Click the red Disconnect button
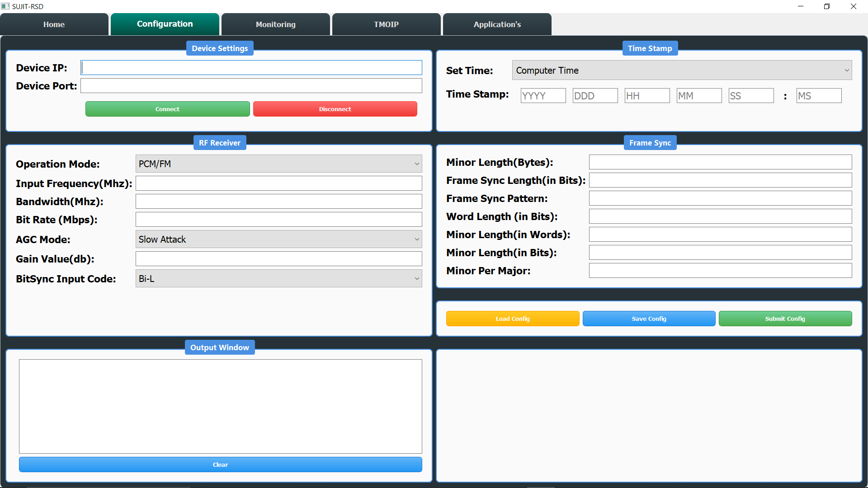Image resolution: width=868 pixels, height=488 pixels. (335, 109)
